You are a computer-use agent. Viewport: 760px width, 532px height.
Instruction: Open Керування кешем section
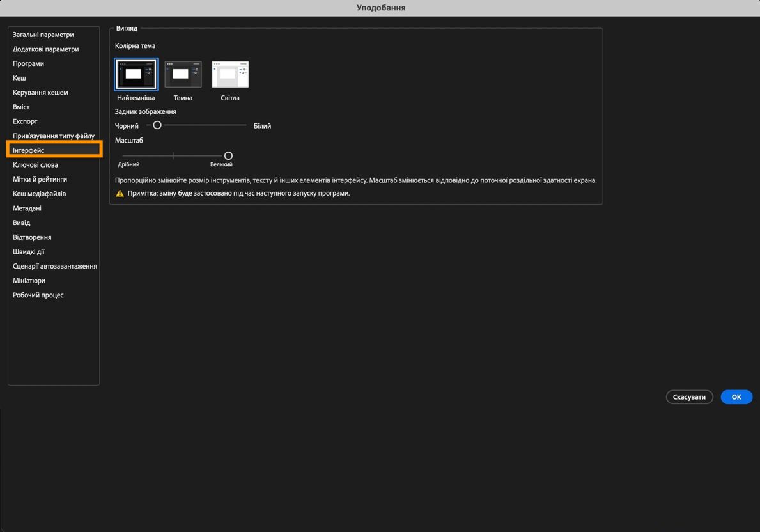pos(40,93)
